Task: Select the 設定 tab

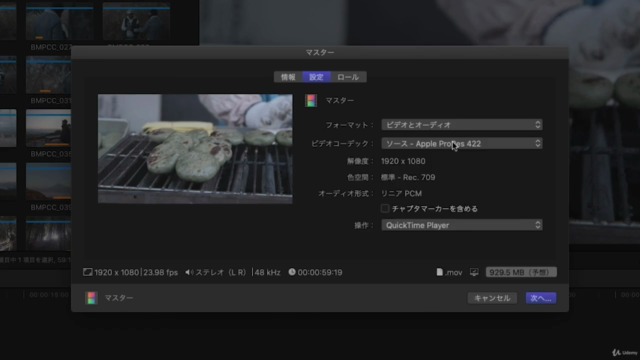Action: click(x=316, y=77)
